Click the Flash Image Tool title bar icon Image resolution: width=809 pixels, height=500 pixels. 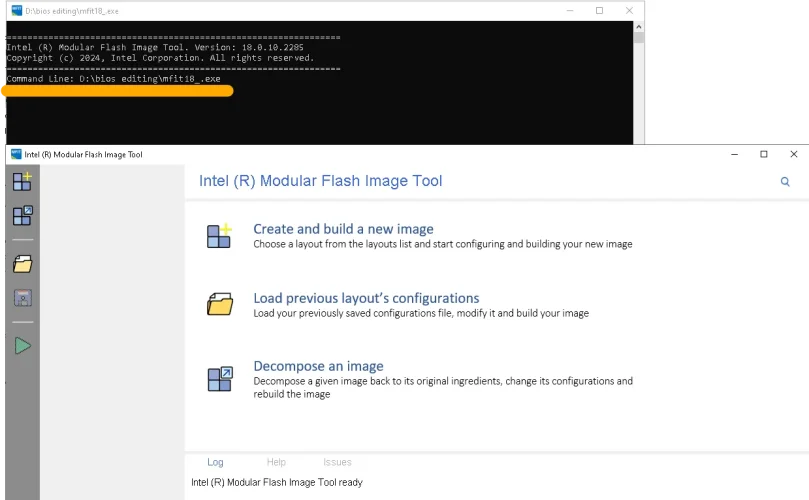point(16,154)
